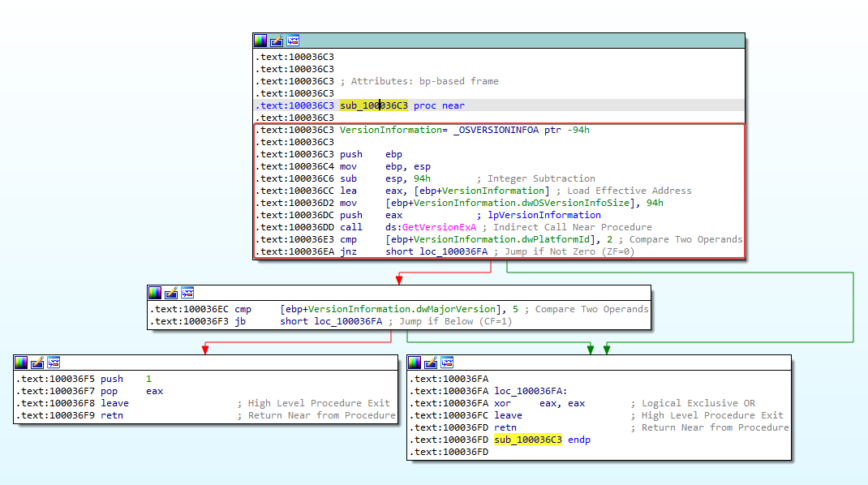
Task: Click address .text:100036DD of call line
Action: (x=295, y=227)
